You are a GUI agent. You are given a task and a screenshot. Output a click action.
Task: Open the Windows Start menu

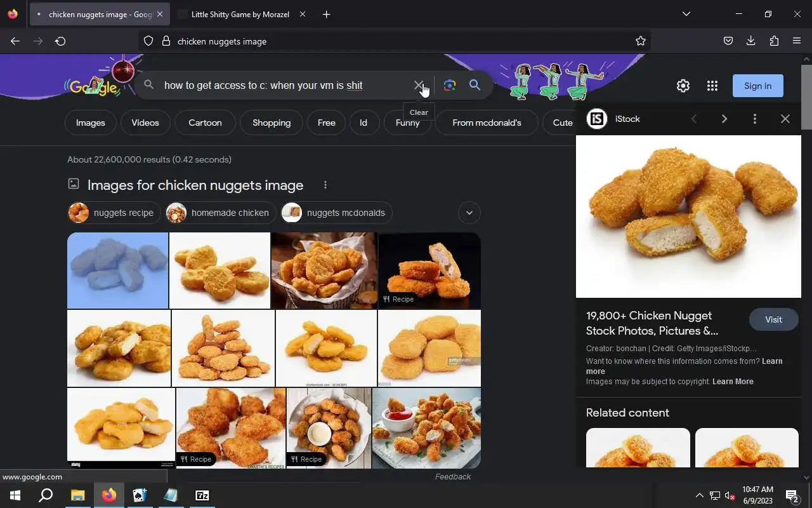pyautogui.click(x=15, y=495)
